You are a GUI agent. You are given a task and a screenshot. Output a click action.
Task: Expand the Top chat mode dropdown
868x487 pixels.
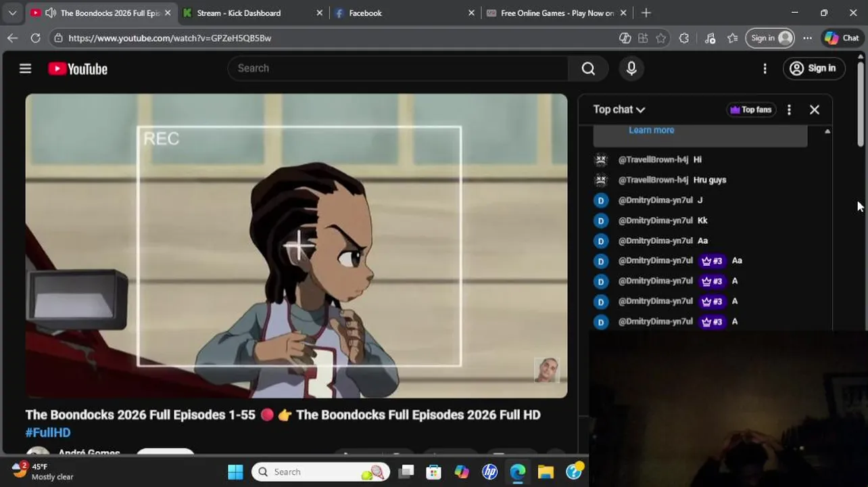(619, 110)
